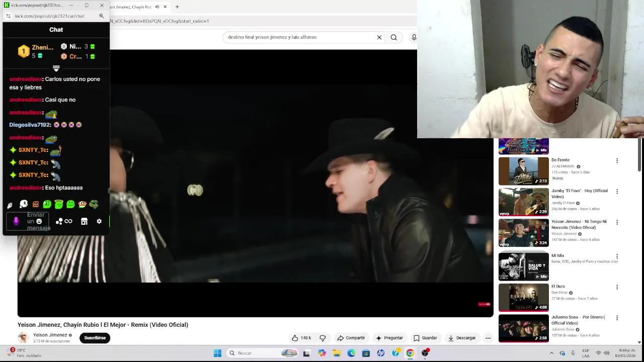Open Microsoft Store from taskbar
This screenshot has height=362, width=644.
click(x=366, y=353)
